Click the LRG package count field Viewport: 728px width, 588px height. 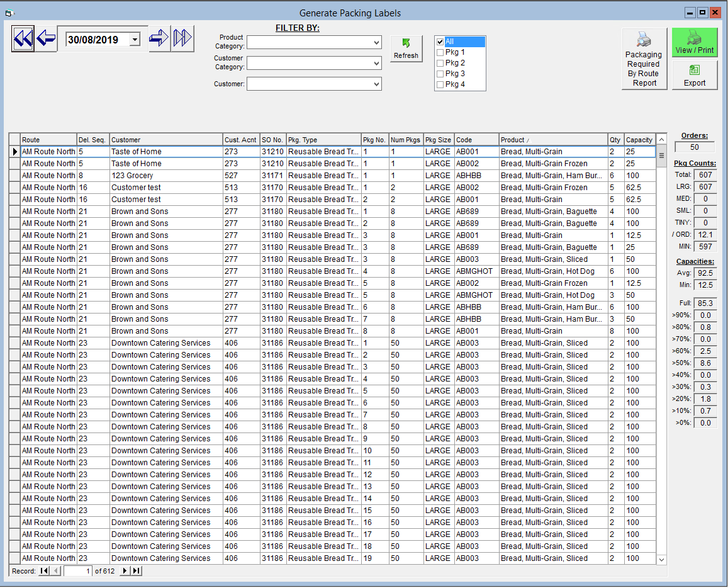pyautogui.click(x=705, y=187)
